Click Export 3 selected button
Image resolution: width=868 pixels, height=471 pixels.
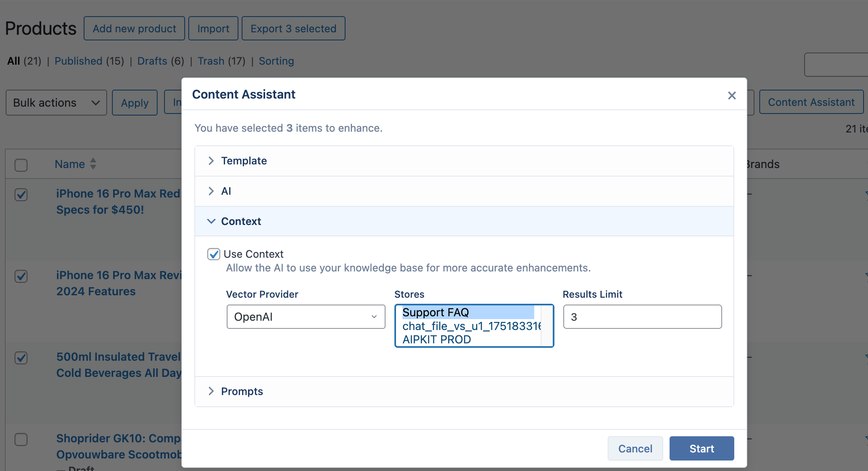(293, 28)
